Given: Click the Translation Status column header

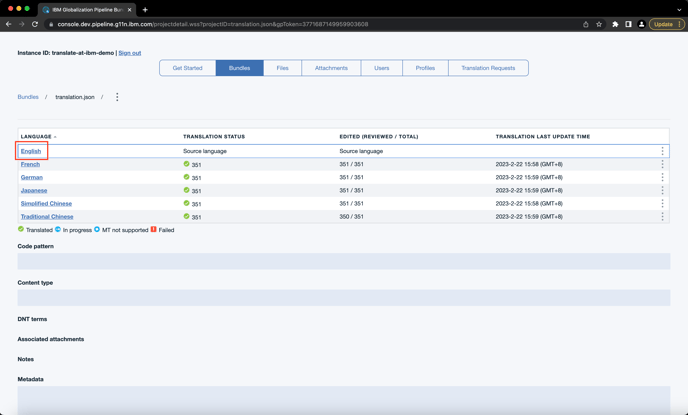Looking at the screenshot, I should 214,136.
